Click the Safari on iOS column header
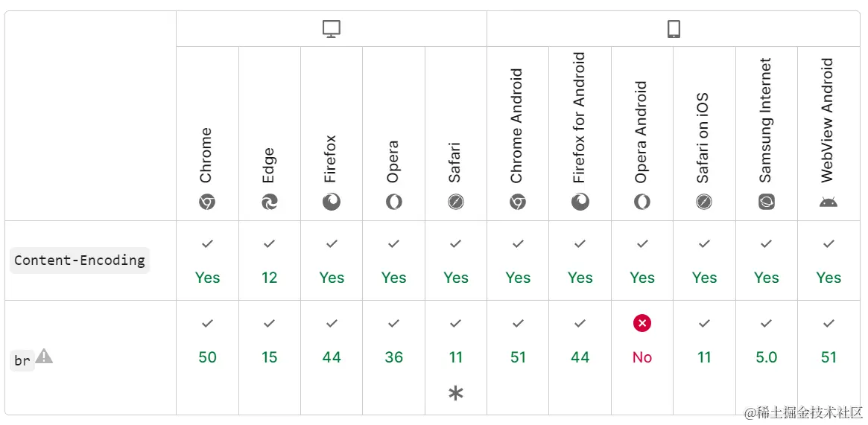The height and width of the screenshot is (425, 868). (704, 138)
